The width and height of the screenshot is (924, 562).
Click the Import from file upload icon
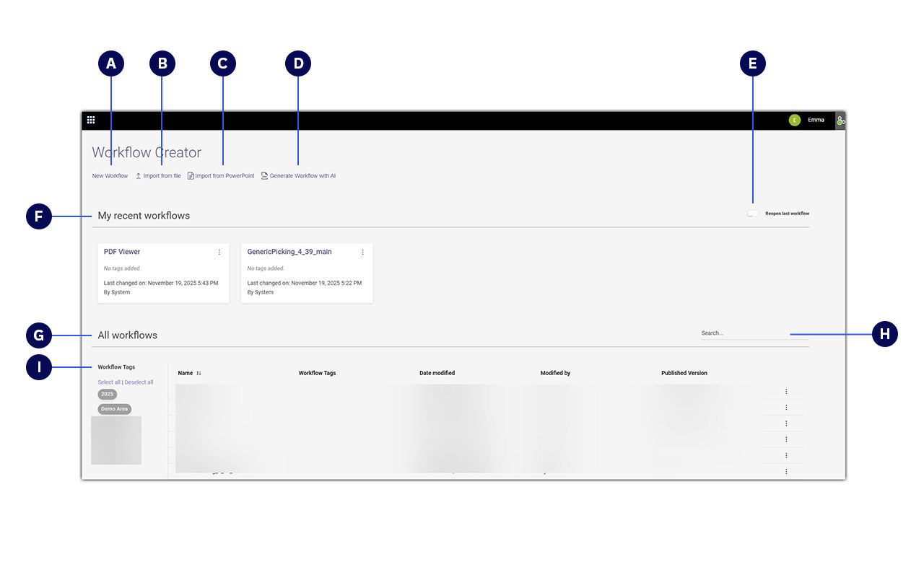pos(139,176)
